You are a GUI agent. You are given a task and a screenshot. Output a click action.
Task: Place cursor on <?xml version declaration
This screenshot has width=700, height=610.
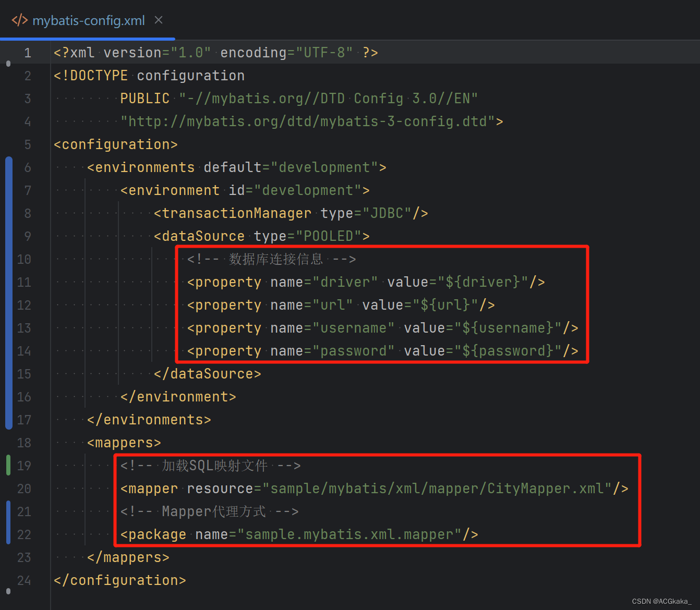(x=216, y=53)
